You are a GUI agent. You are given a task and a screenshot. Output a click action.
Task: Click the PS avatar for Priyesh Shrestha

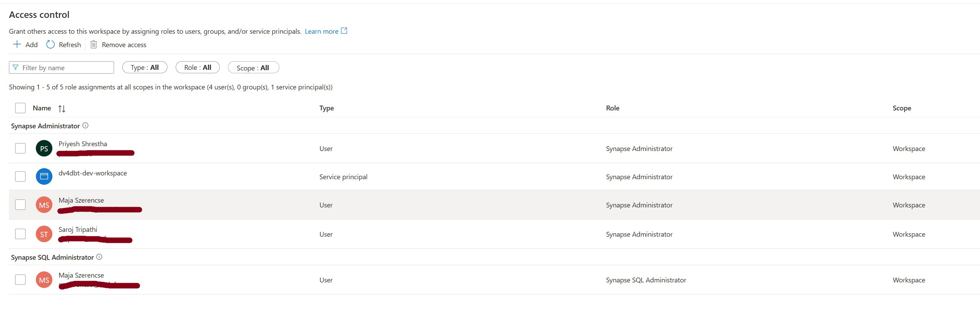coord(44,148)
